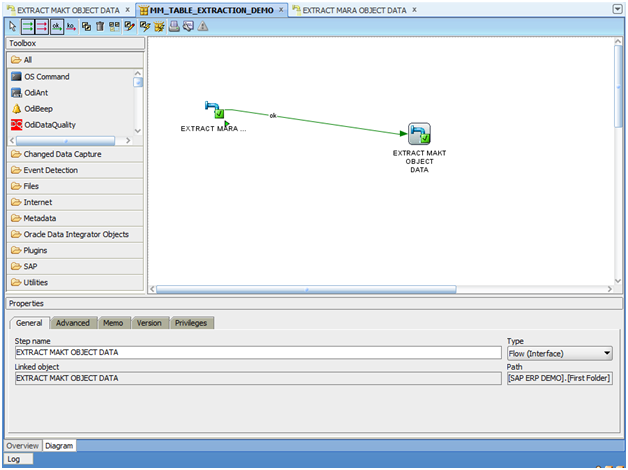This screenshot has width=628, height=470.
Task: Click diagram scroll down arrow
Action: coord(618,281)
